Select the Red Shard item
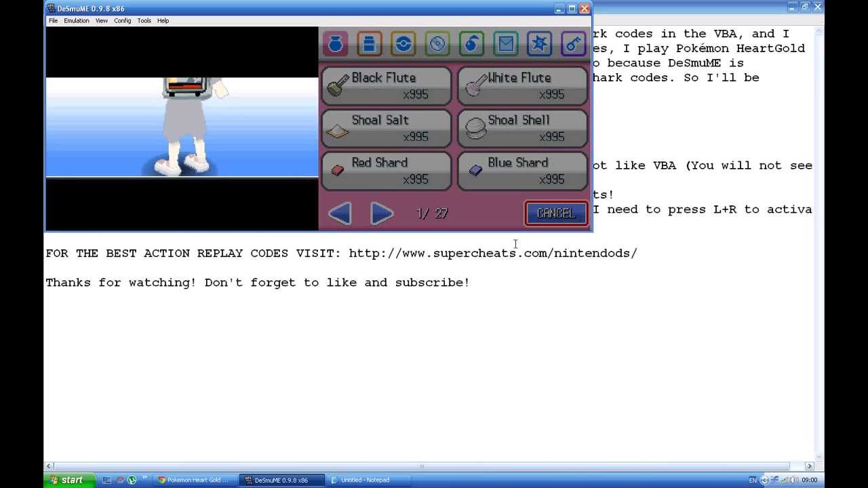 click(x=386, y=171)
